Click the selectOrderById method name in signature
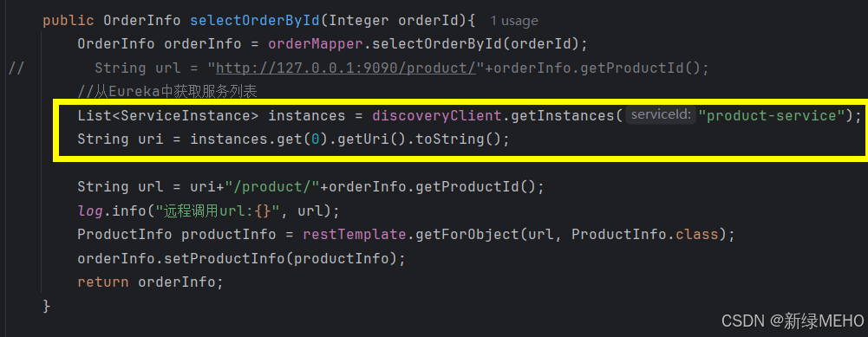The image size is (868, 337). [x=255, y=21]
